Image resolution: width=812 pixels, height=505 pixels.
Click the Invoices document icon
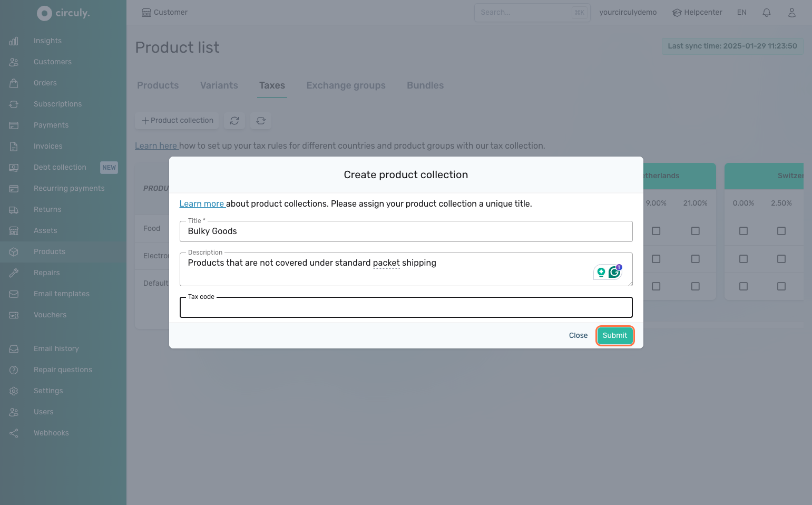14,147
